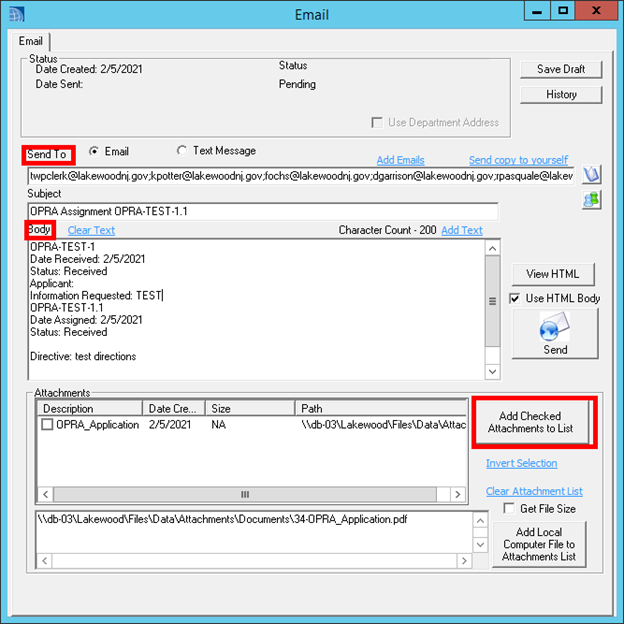This screenshot has height=624, width=624.
Task: Click Add Checked Attachments to List
Action: point(532,422)
